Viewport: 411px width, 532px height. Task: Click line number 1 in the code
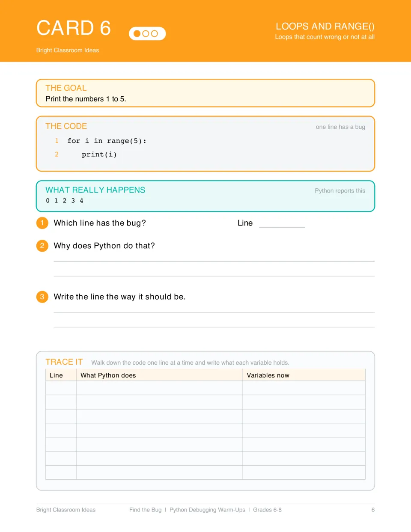tap(57, 141)
